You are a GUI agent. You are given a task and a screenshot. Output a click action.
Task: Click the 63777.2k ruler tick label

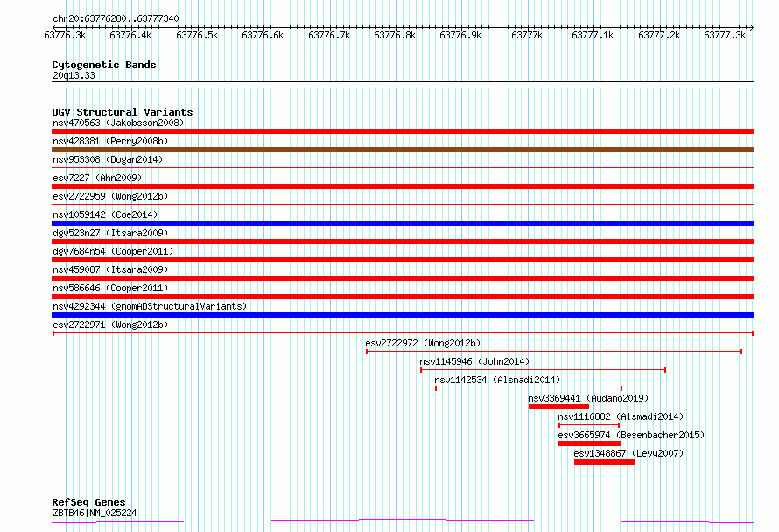[659, 35]
